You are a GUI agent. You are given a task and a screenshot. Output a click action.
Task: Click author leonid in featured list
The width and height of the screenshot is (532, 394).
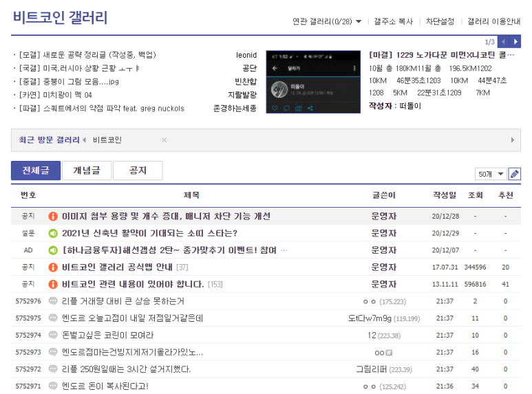pos(246,55)
